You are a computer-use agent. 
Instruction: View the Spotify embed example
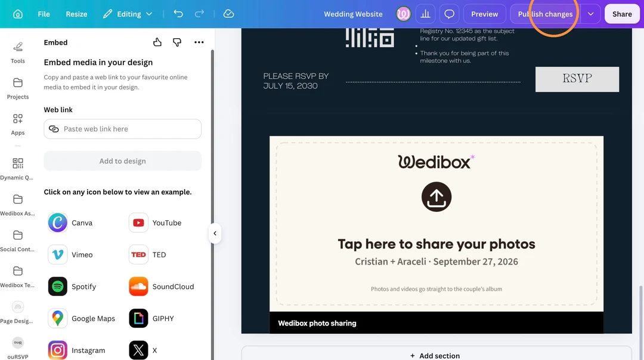pyautogui.click(x=72, y=287)
